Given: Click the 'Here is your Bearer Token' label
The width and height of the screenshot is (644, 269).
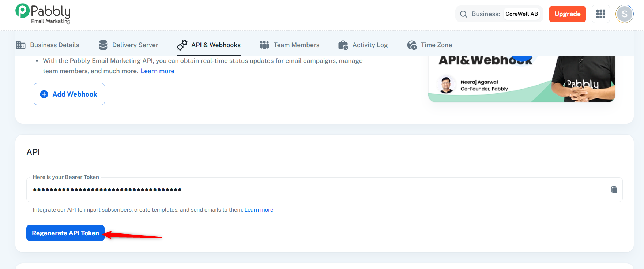Looking at the screenshot, I should [x=66, y=177].
